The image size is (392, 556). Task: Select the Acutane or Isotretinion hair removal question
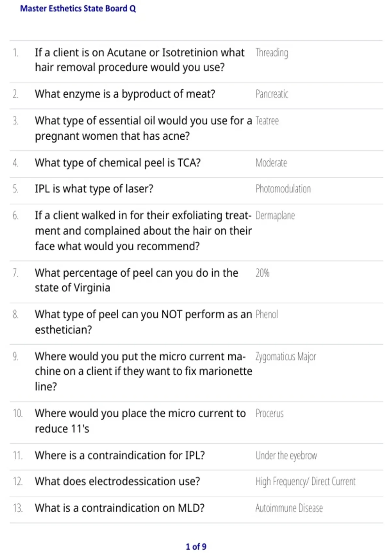[139, 60]
